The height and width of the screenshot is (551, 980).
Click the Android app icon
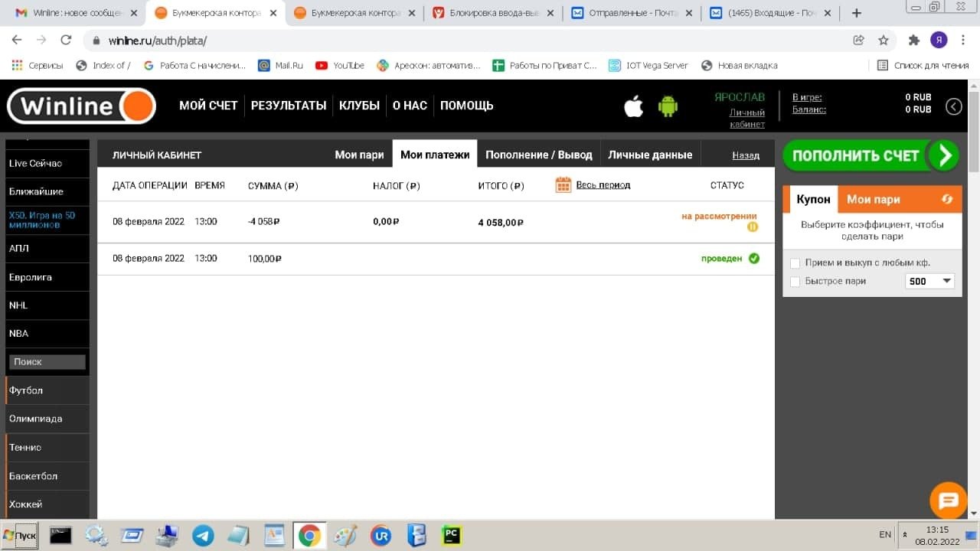click(668, 106)
